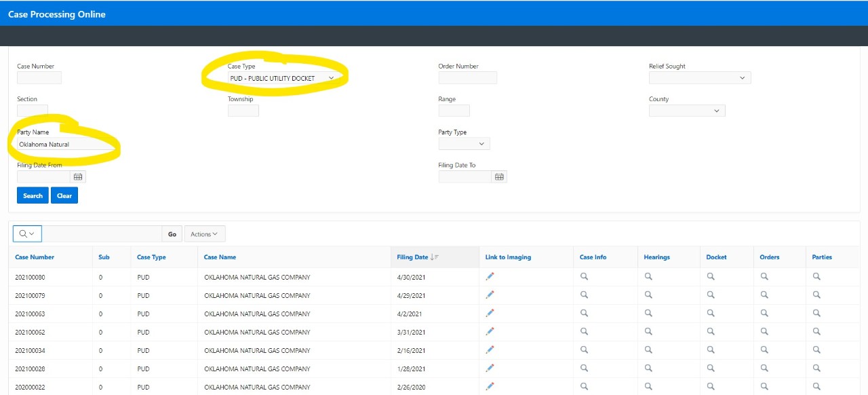View Orders magnifier for case 202100034

click(x=764, y=350)
